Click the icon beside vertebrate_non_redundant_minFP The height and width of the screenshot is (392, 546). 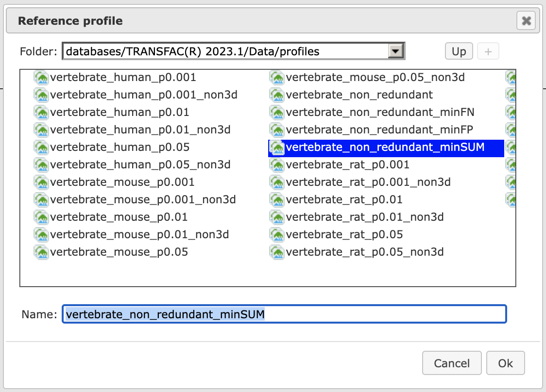point(277,130)
